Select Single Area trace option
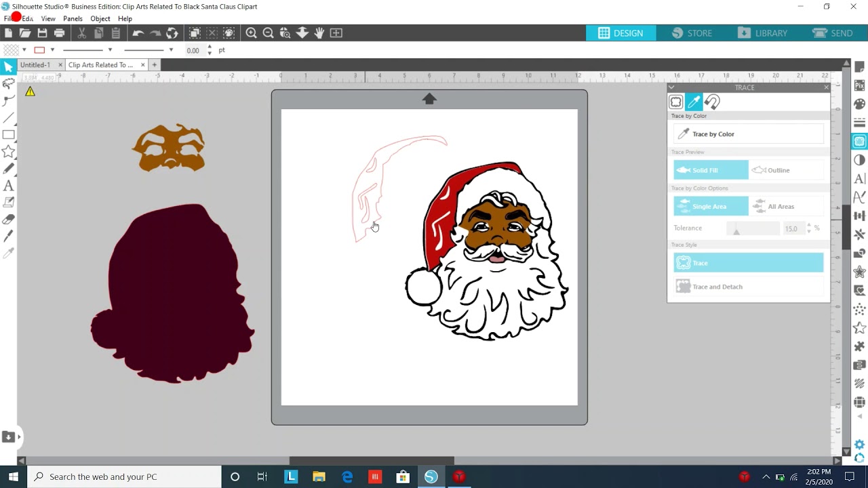 point(711,206)
